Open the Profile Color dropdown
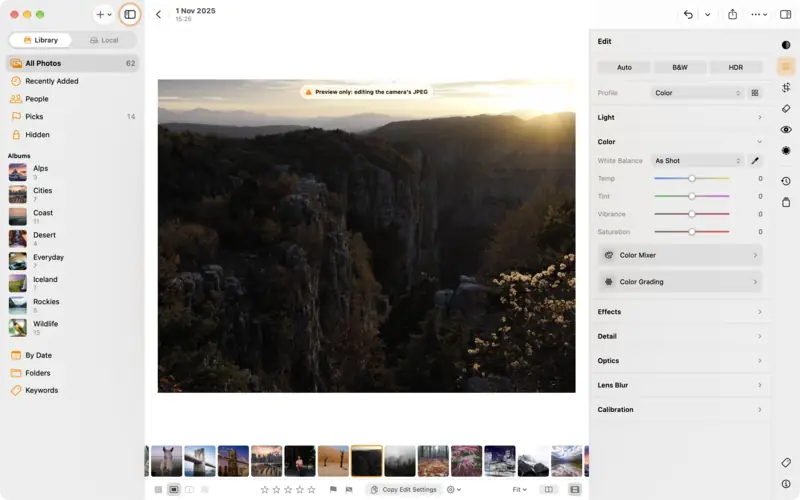Viewport: 800px width, 500px height. point(697,93)
